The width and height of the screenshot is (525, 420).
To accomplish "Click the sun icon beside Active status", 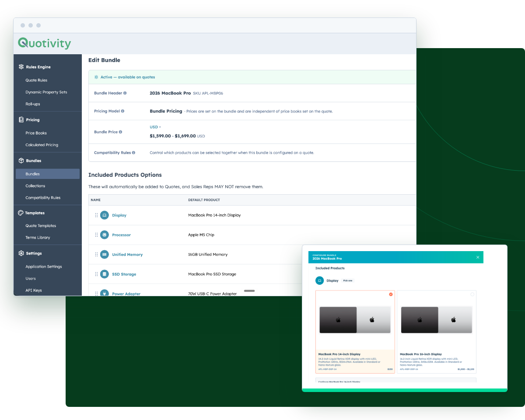I will coord(96,77).
